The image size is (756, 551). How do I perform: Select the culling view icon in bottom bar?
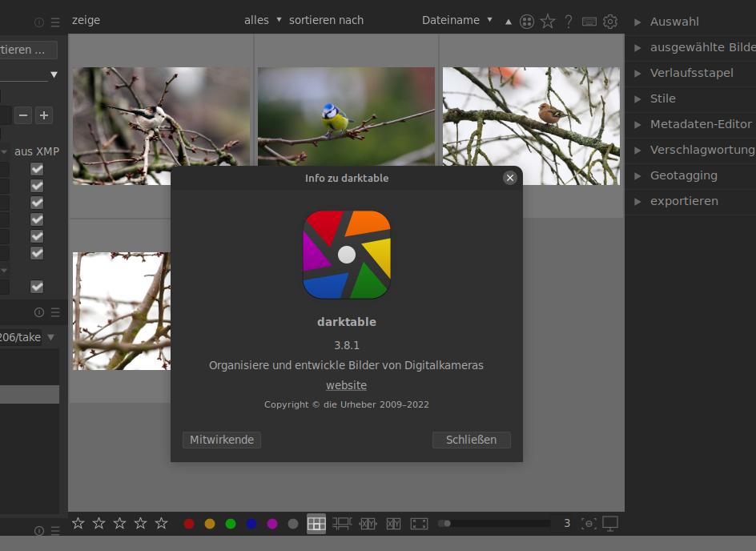368,523
